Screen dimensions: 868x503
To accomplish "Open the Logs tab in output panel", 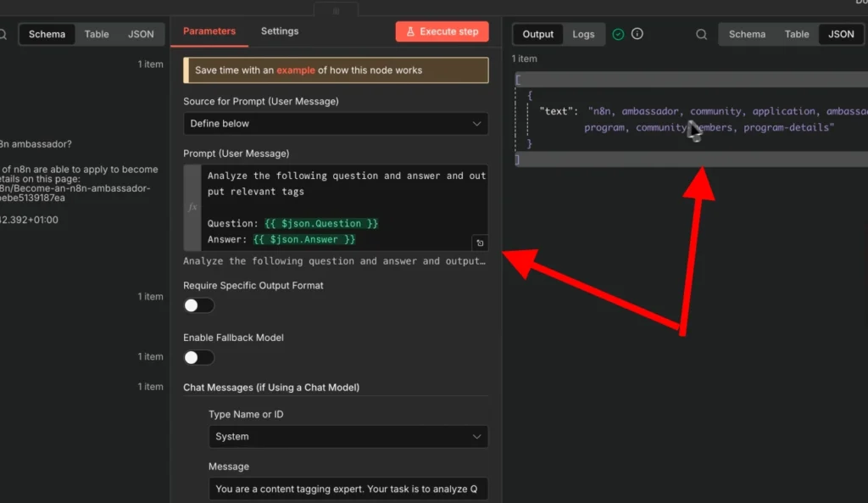I will (583, 35).
